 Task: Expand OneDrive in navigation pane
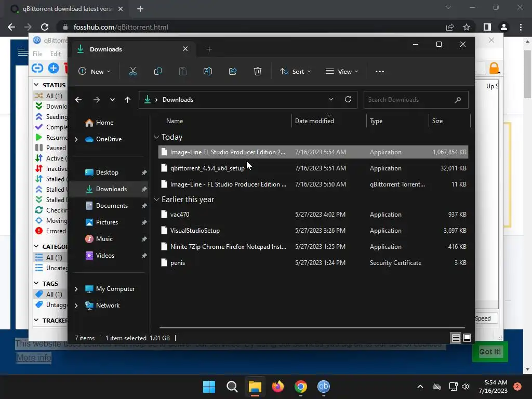[x=76, y=139]
